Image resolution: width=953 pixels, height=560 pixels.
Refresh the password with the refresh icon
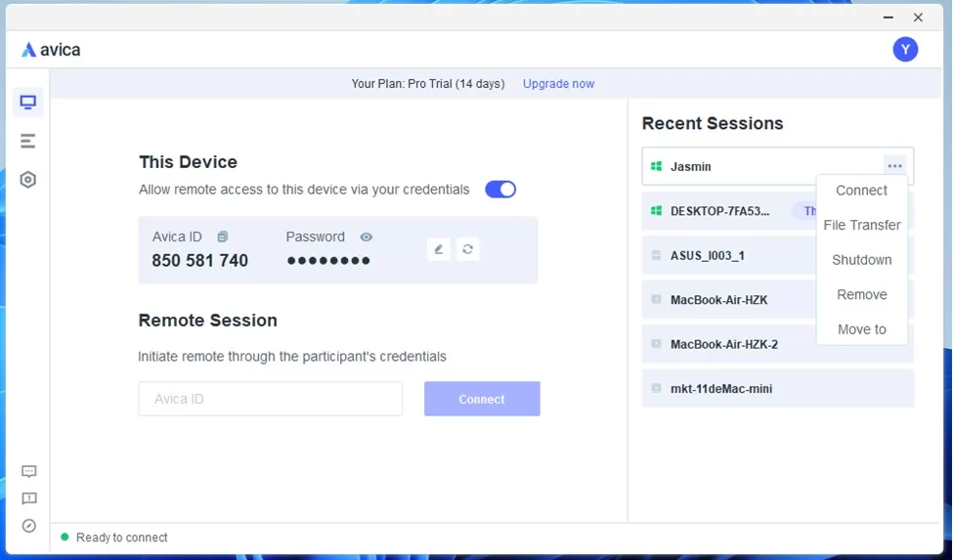click(x=467, y=249)
